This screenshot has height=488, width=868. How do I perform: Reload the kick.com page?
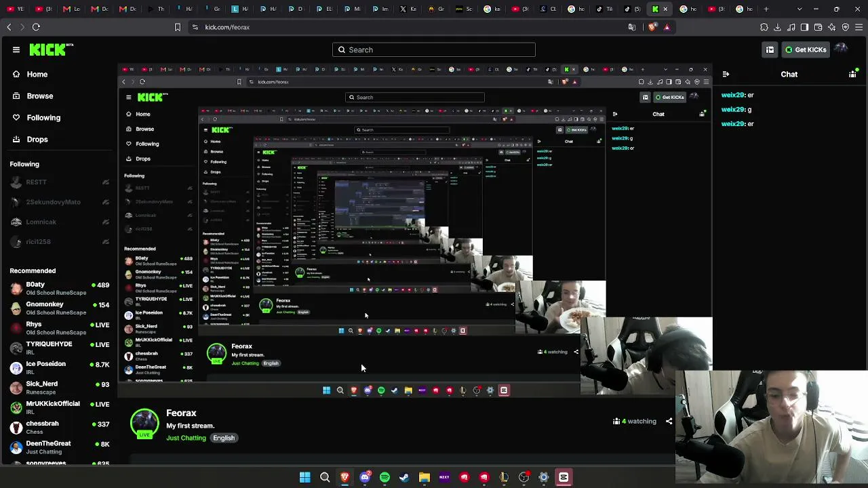click(x=36, y=27)
